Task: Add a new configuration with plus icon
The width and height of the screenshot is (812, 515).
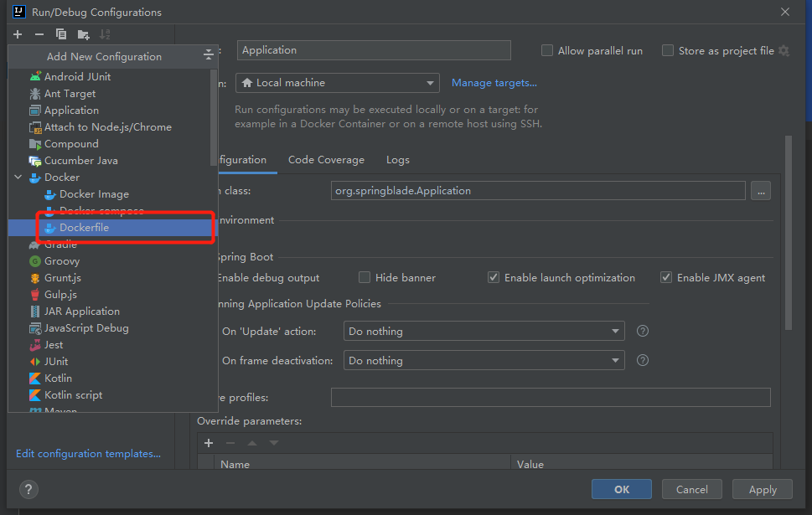Action: (18, 34)
